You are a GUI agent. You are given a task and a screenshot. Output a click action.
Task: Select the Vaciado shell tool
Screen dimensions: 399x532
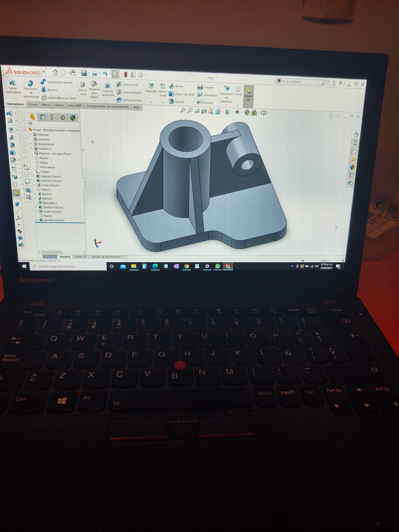[177, 102]
